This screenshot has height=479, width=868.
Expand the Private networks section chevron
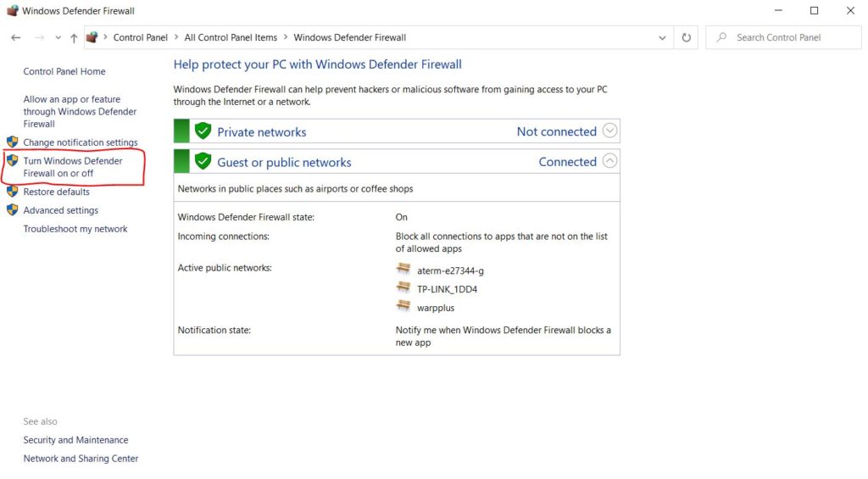pos(609,131)
